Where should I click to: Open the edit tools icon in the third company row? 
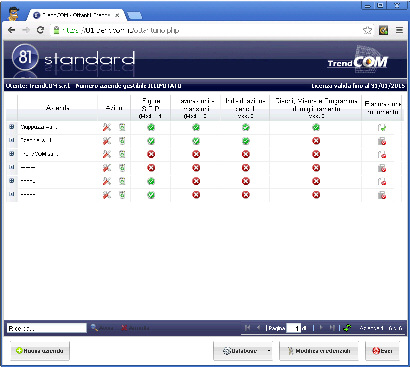click(x=107, y=154)
